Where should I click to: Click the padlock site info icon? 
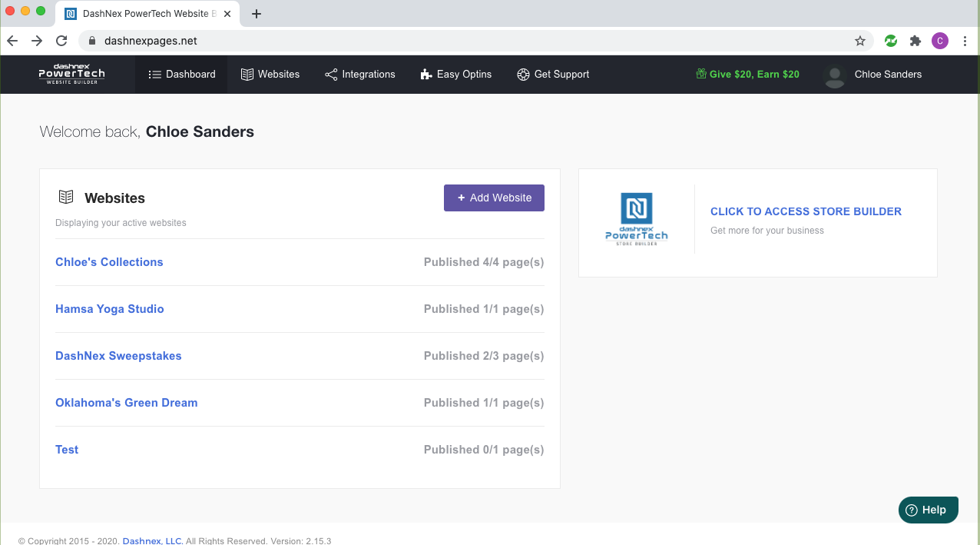click(x=92, y=41)
